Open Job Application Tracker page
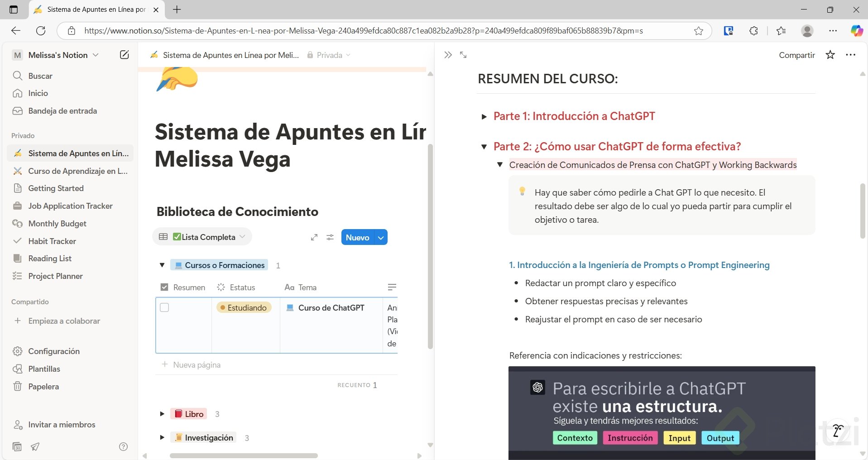 click(x=70, y=206)
